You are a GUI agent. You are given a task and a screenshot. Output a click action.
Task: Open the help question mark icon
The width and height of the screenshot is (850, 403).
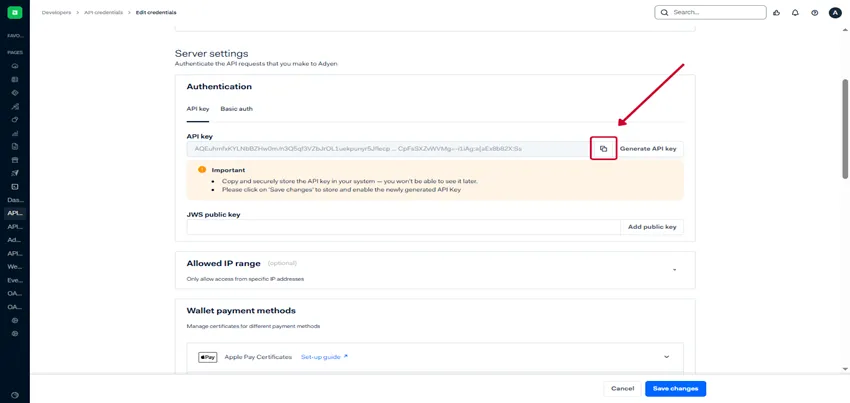(x=814, y=12)
